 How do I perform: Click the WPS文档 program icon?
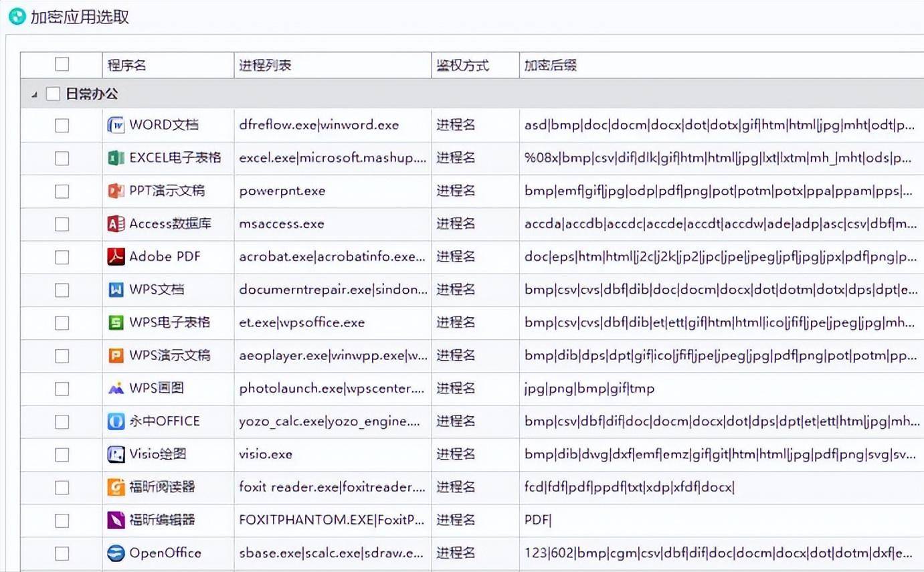pyautogui.click(x=116, y=290)
